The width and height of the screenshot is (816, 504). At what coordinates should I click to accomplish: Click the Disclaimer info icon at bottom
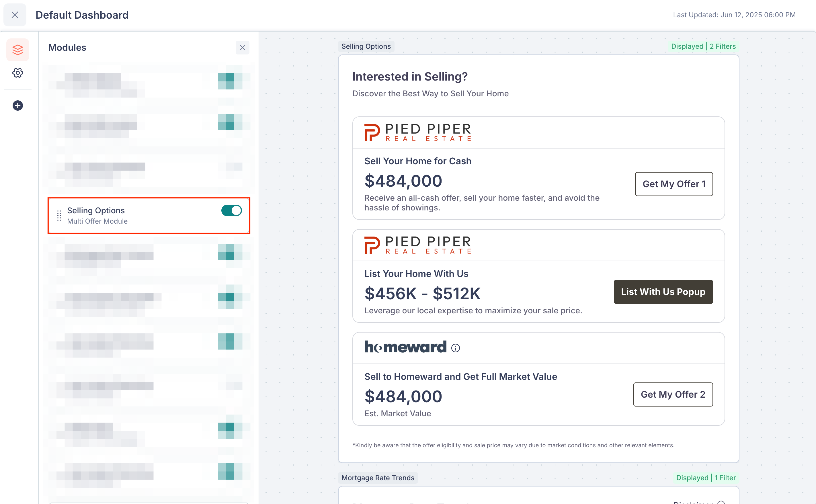721,502
